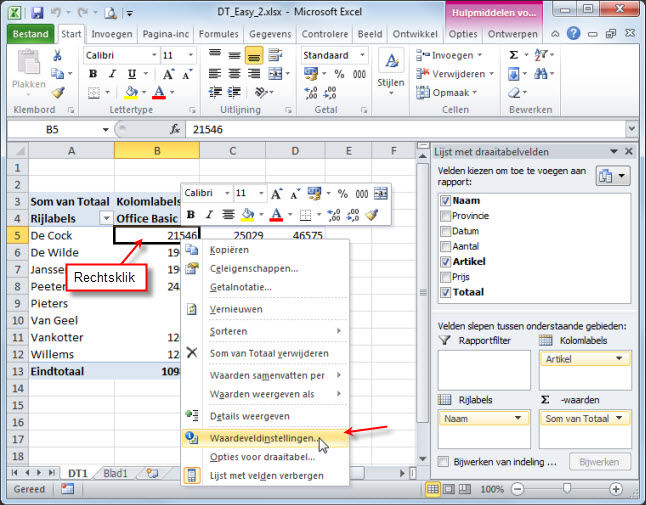Select column B header

(157, 151)
